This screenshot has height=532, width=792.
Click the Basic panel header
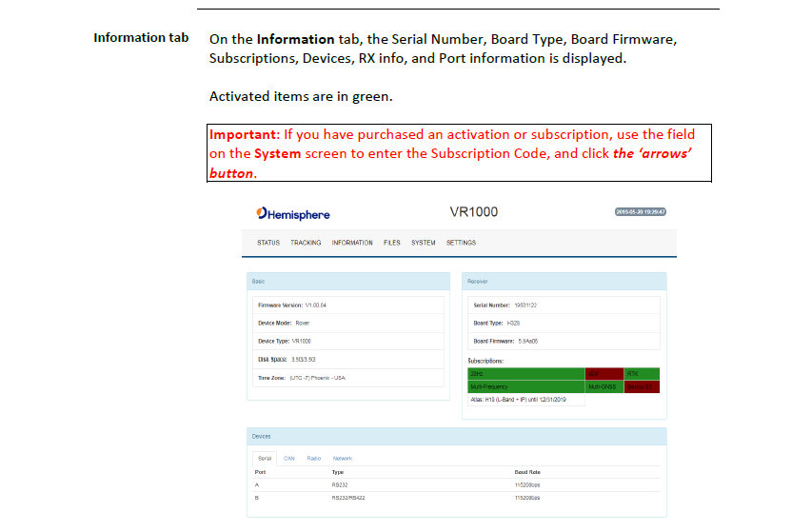[347, 282]
